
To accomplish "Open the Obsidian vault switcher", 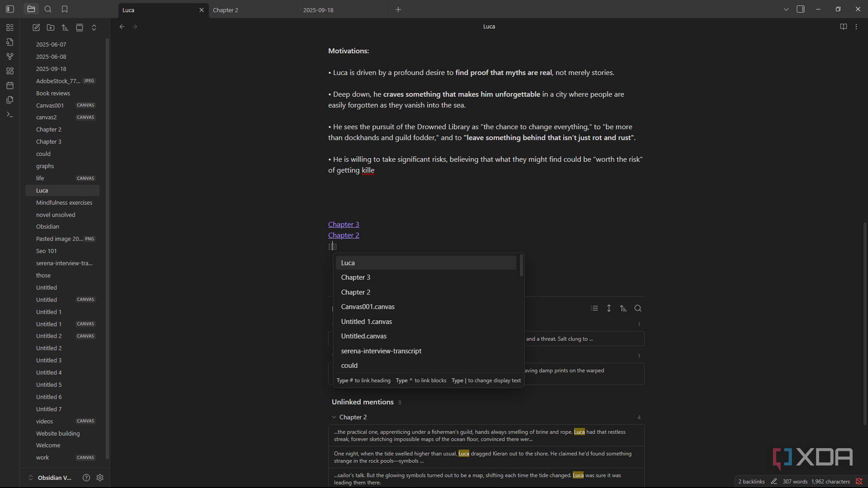I will (x=51, y=478).
